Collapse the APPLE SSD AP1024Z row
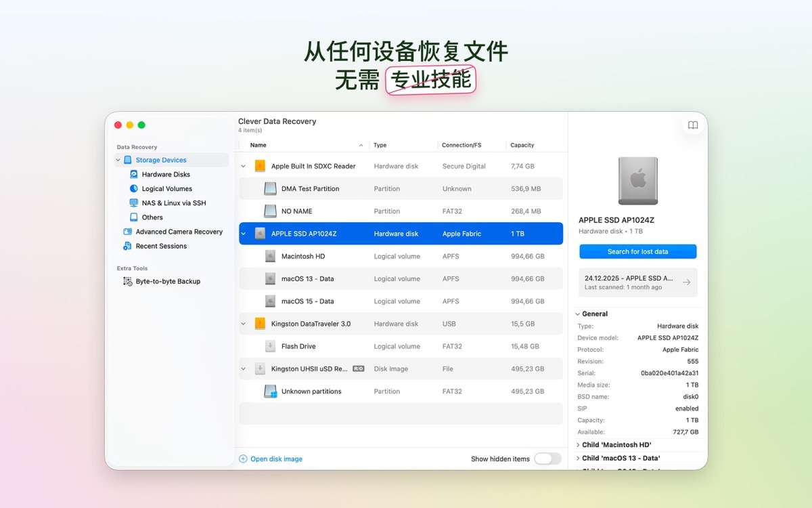Image resolution: width=812 pixels, height=508 pixels. tap(243, 233)
